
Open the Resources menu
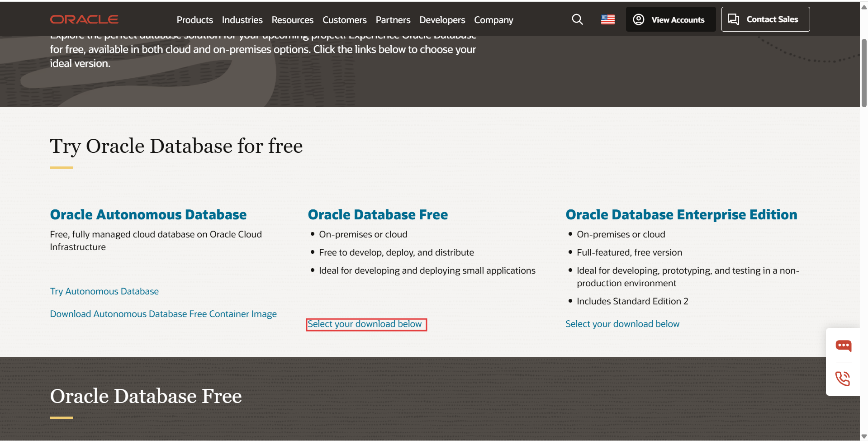pos(293,20)
